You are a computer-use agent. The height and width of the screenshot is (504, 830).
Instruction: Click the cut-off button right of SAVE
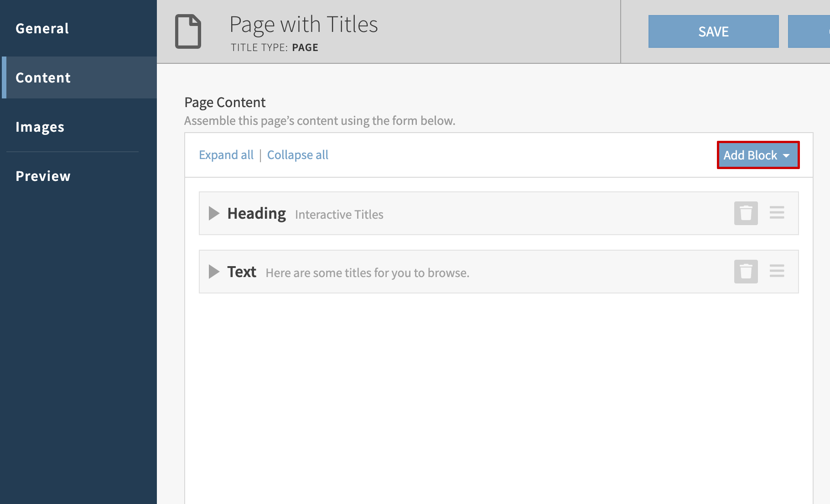tap(809, 31)
